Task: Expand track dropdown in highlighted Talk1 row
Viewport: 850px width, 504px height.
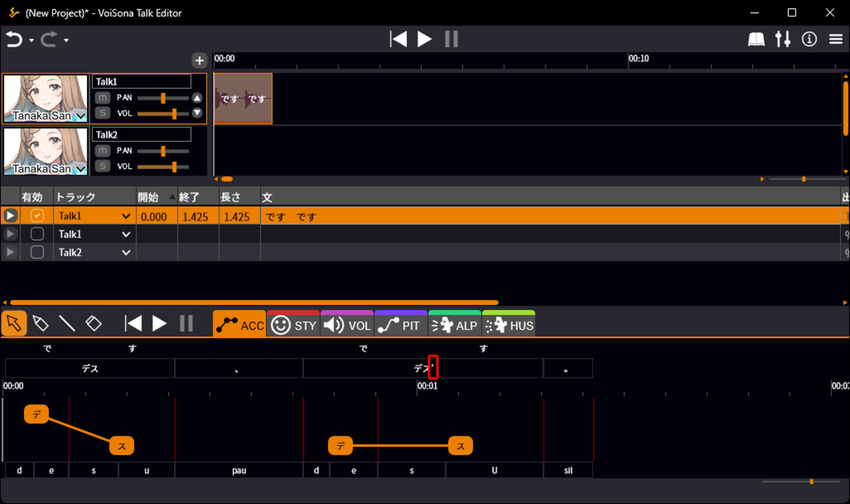Action: [x=126, y=216]
